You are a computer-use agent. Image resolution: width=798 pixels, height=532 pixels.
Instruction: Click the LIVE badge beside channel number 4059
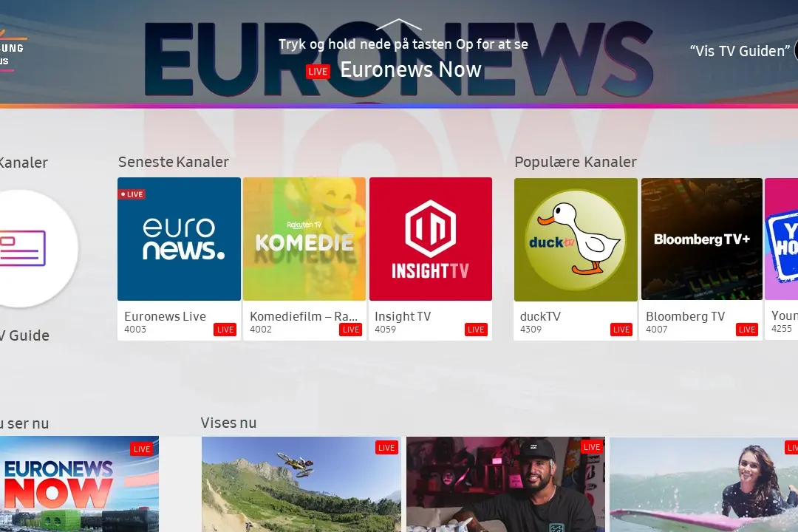(x=476, y=330)
